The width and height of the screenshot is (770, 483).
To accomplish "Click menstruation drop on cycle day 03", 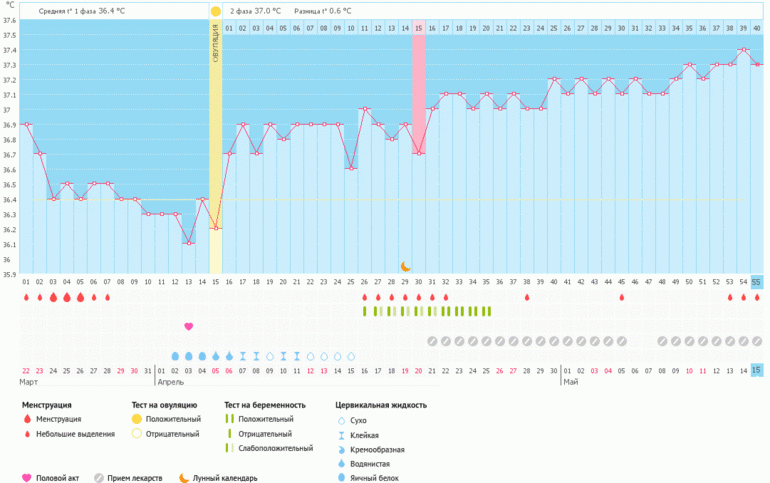I will [x=53, y=297].
